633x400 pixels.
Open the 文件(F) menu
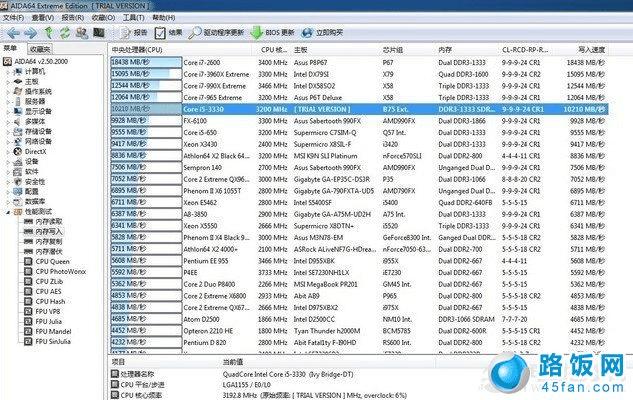pos(13,18)
